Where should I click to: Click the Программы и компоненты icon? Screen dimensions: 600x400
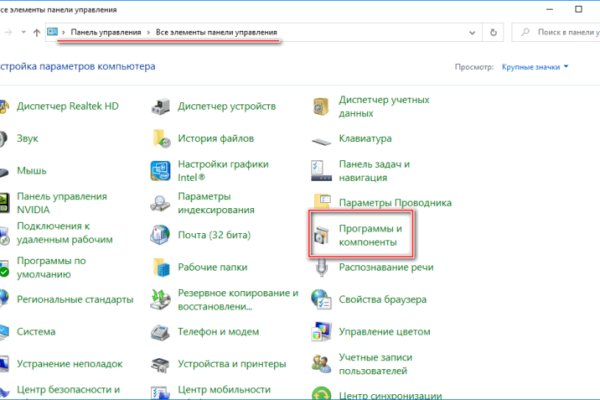[325, 235]
